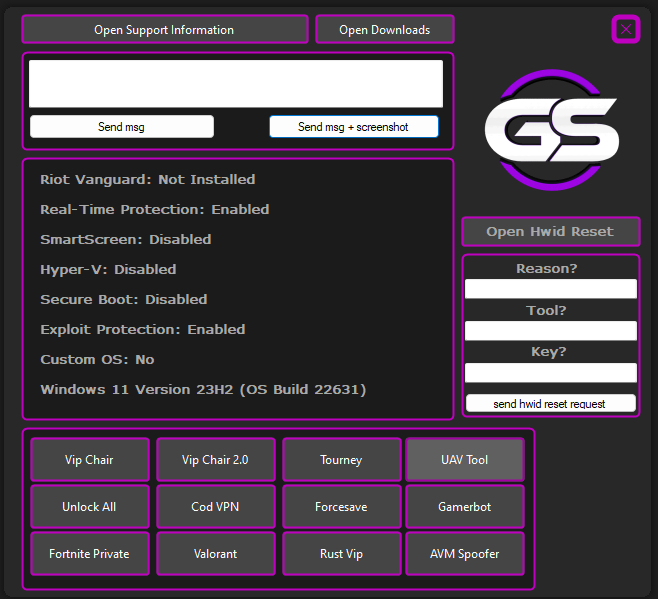Click the GS logo
Screen dimensions: 658x599
(x=551, y=129)
